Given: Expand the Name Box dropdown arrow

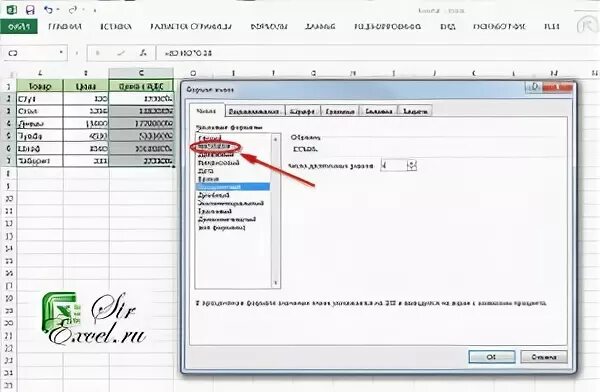Looking at the screenshot, I should point(61,52).
